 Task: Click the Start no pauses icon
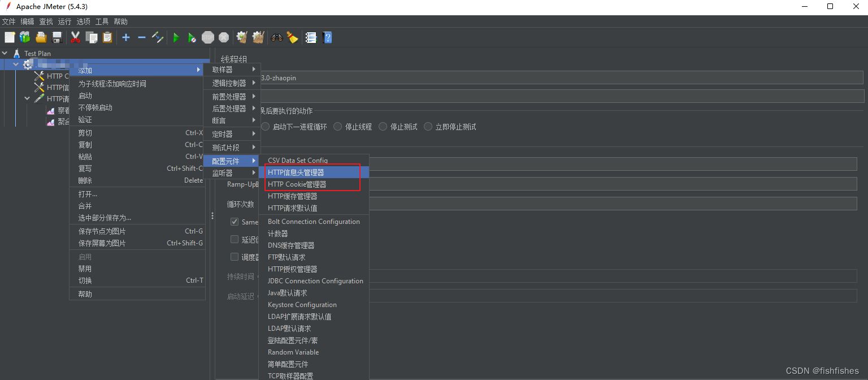pyautogui.click(x=192, y=37)
